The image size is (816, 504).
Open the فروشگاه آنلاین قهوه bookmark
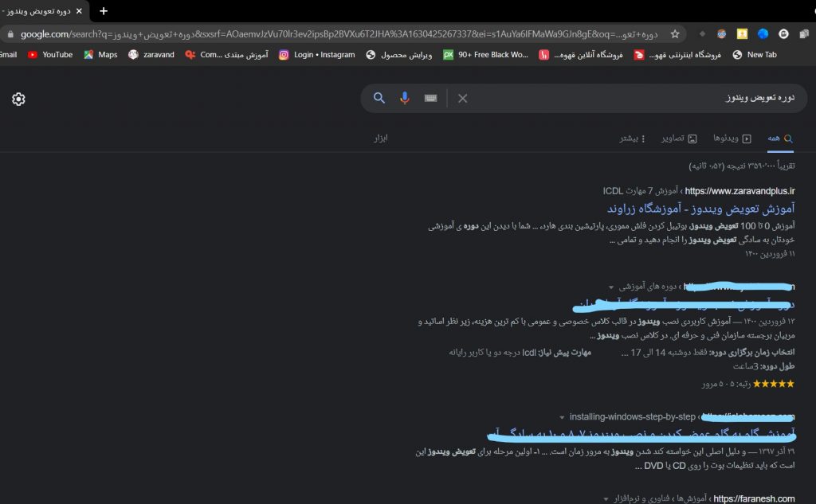point(580,55)
